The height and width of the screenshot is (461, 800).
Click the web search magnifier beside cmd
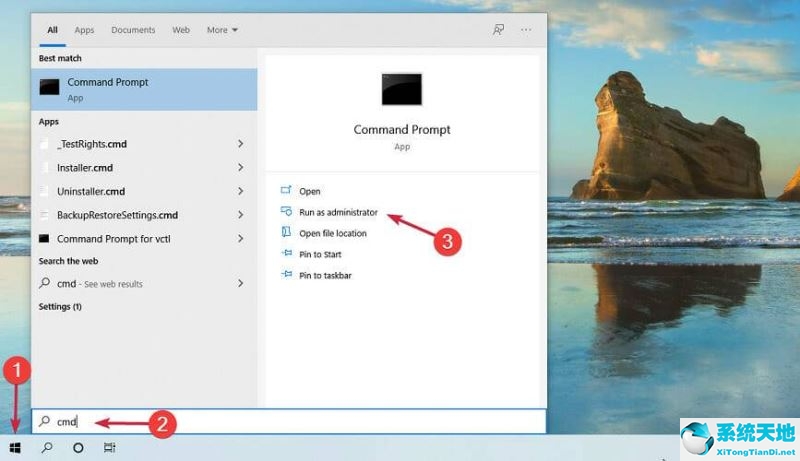44,283
